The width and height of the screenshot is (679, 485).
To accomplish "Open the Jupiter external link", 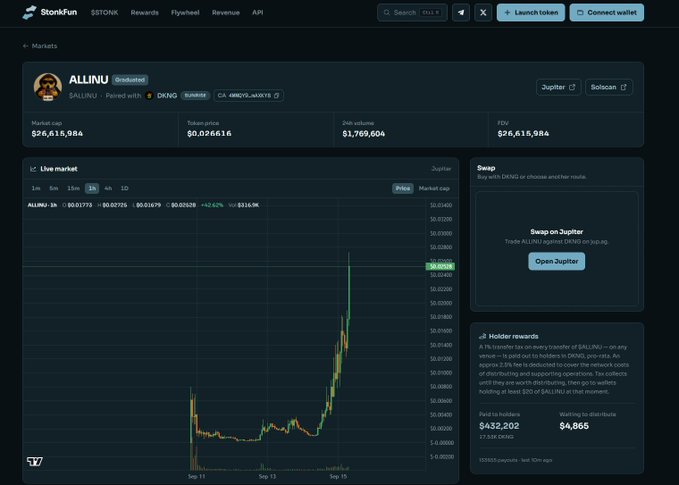I will coord(558,87).
